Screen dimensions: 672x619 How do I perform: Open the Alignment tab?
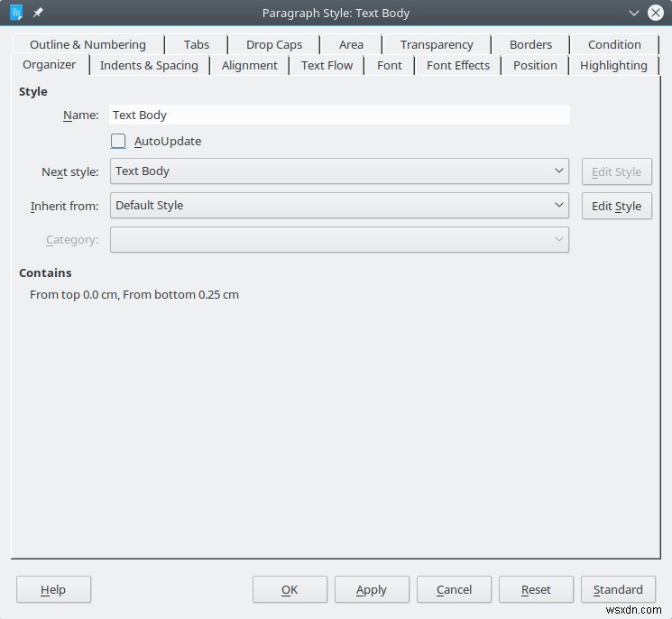250,65
